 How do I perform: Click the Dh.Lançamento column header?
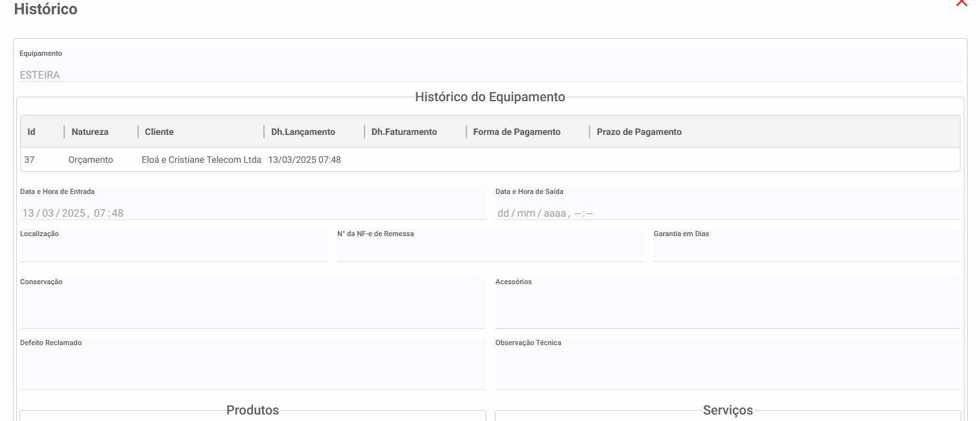point(303,132)
